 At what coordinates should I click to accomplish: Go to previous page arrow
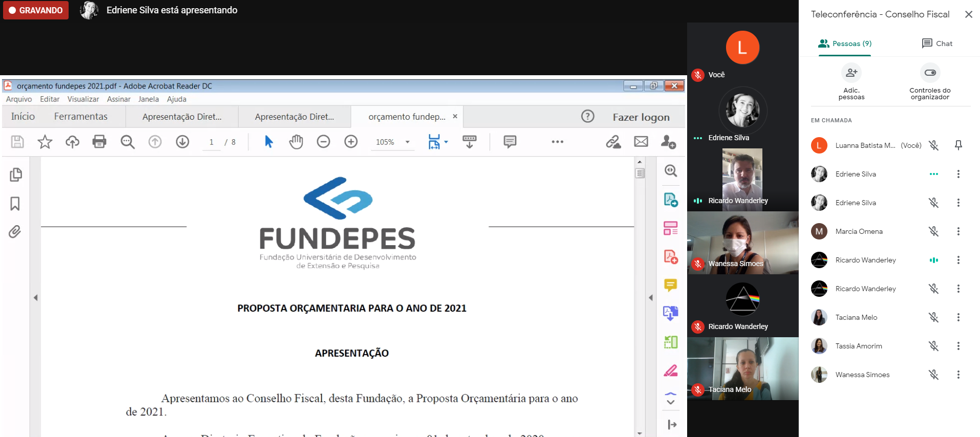click(155, 142)
